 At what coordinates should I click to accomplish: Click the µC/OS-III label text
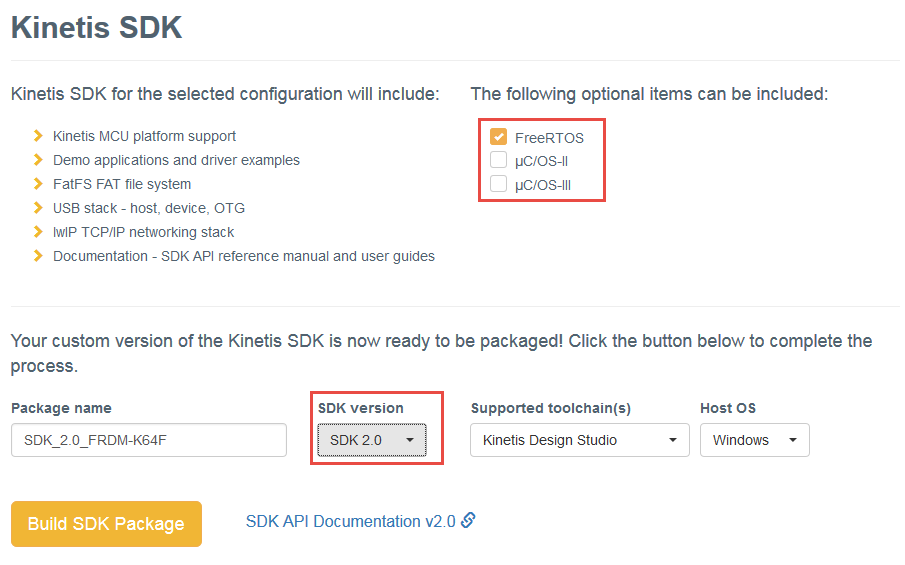point(543,185)
